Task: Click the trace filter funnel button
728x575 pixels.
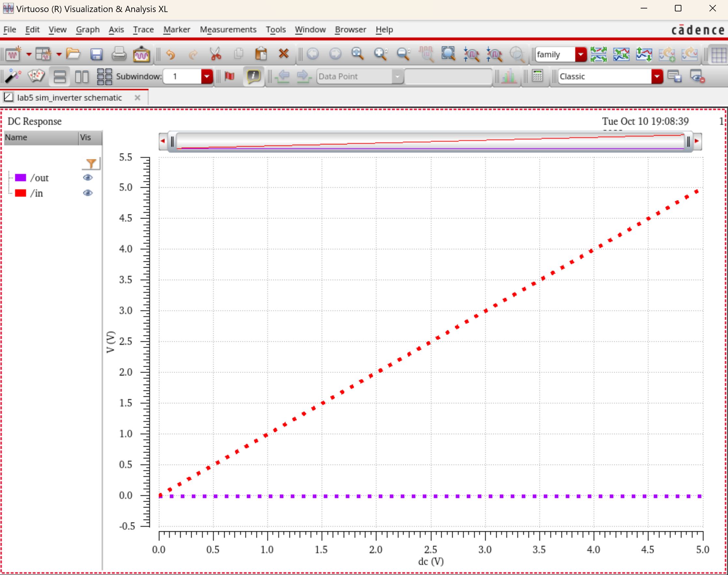Action: click(91, 164)
